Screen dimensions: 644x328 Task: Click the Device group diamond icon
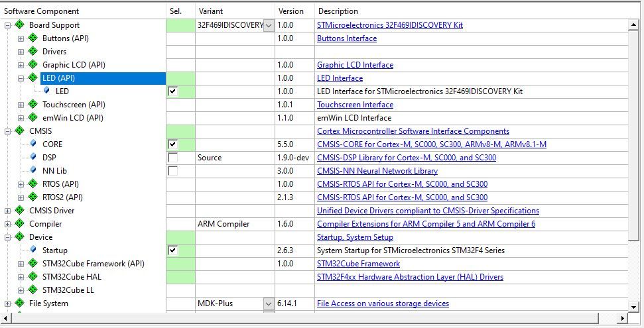[20, 237]
